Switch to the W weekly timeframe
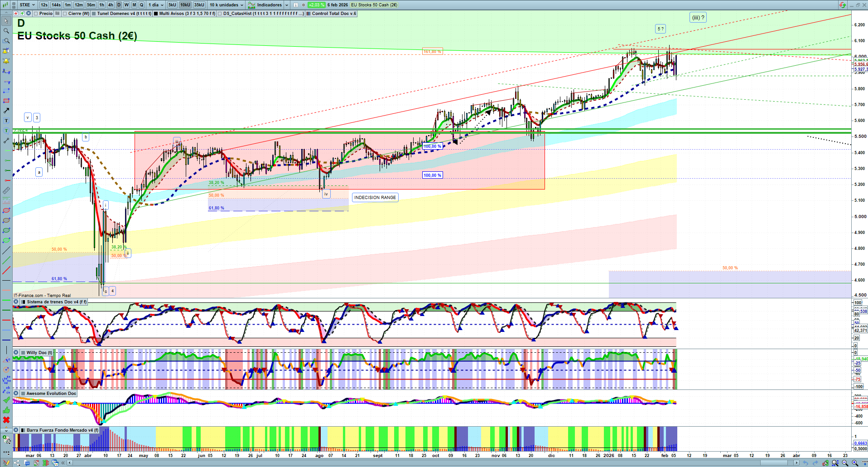Viewport: 868px width, 467px height. 126,5
